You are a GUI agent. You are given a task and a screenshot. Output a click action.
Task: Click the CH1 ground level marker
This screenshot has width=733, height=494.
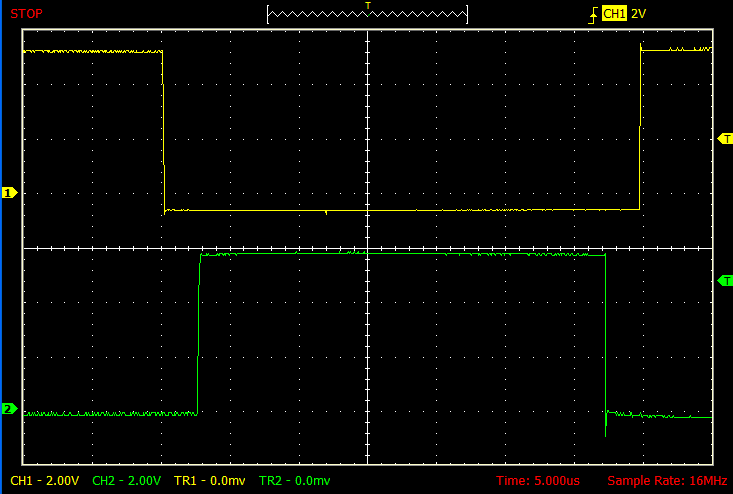coord(9,193)
